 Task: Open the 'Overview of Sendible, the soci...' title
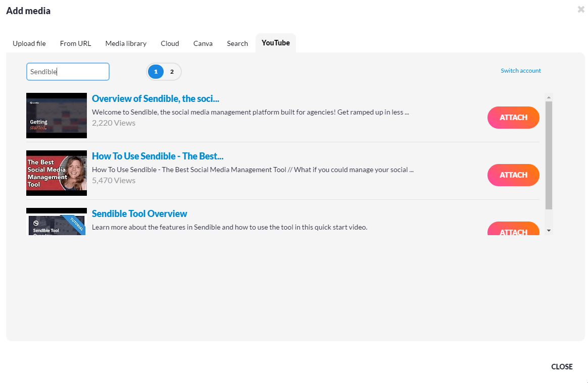156,98
